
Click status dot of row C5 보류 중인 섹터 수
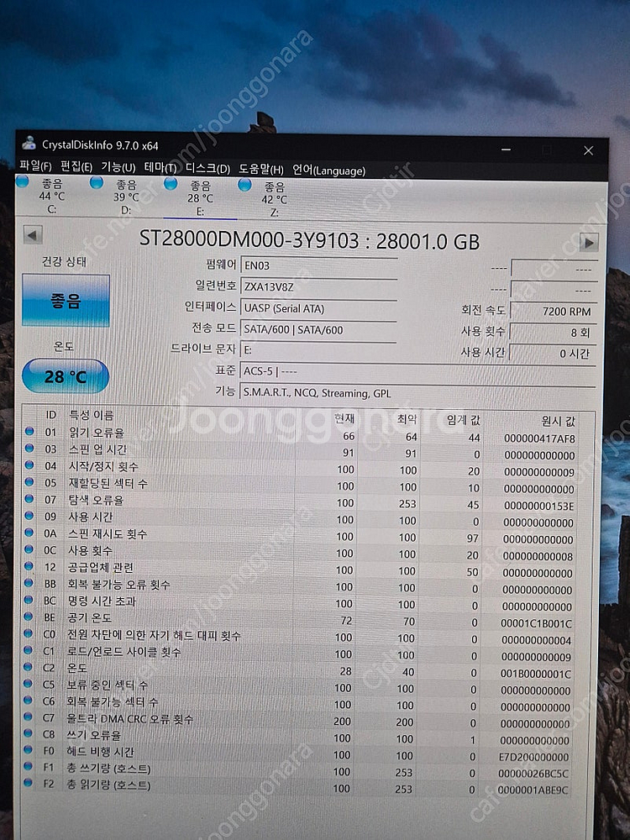pos(29,684)
